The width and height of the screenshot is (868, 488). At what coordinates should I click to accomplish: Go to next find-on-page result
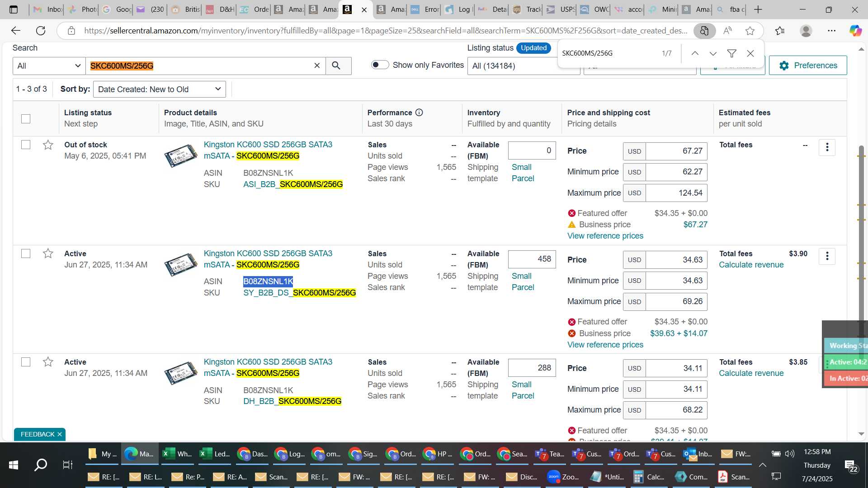pos(713,53)
